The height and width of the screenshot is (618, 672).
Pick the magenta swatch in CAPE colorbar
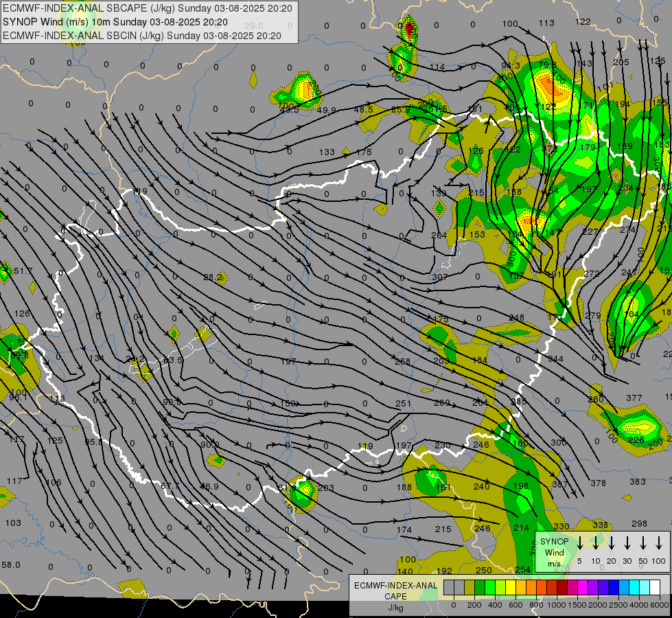(583, 588)
